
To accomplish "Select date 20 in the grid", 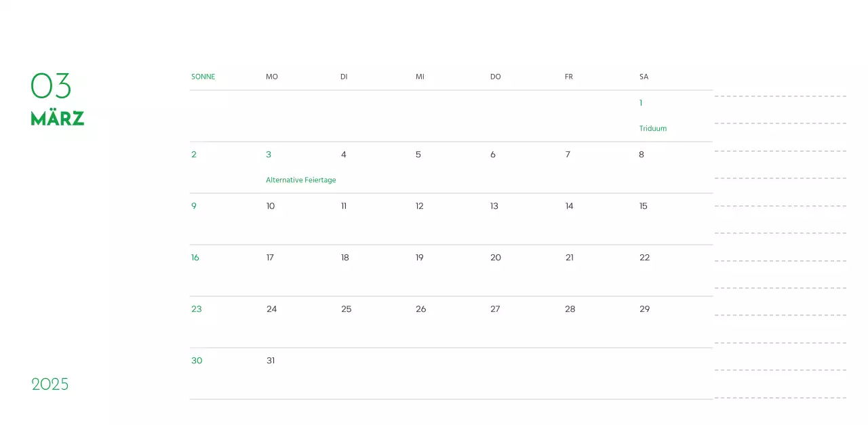I will click(496, 258).
